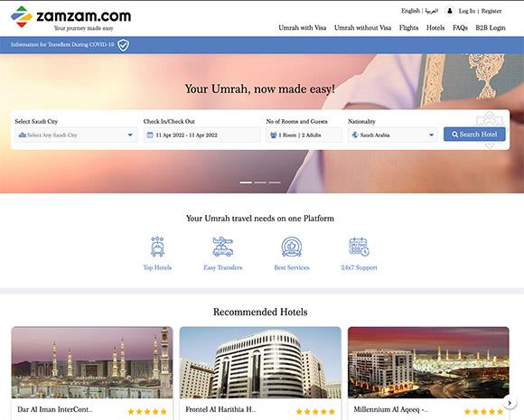The height and width of the screenshot is (420, 524).
Task: Click the Register link
Action: pyautogui.click(x=491, y=11)
